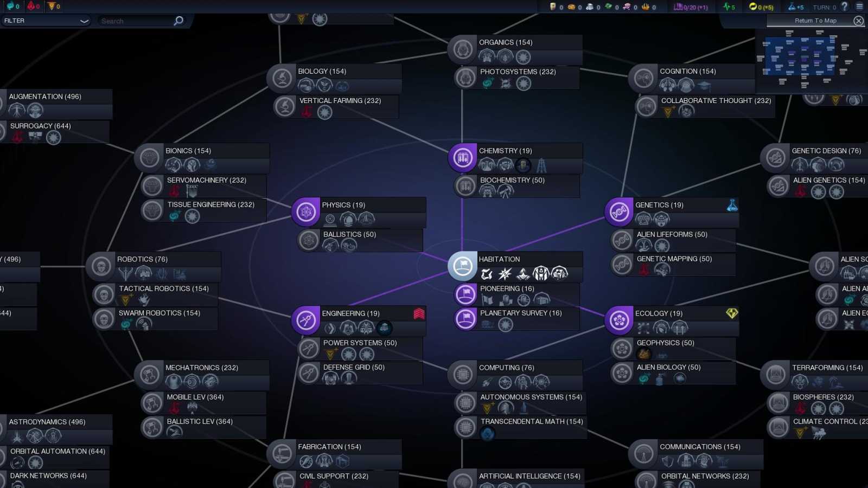
Task: Click the Purity affinity icon on Engineering
Action: [x=419, y=313]
